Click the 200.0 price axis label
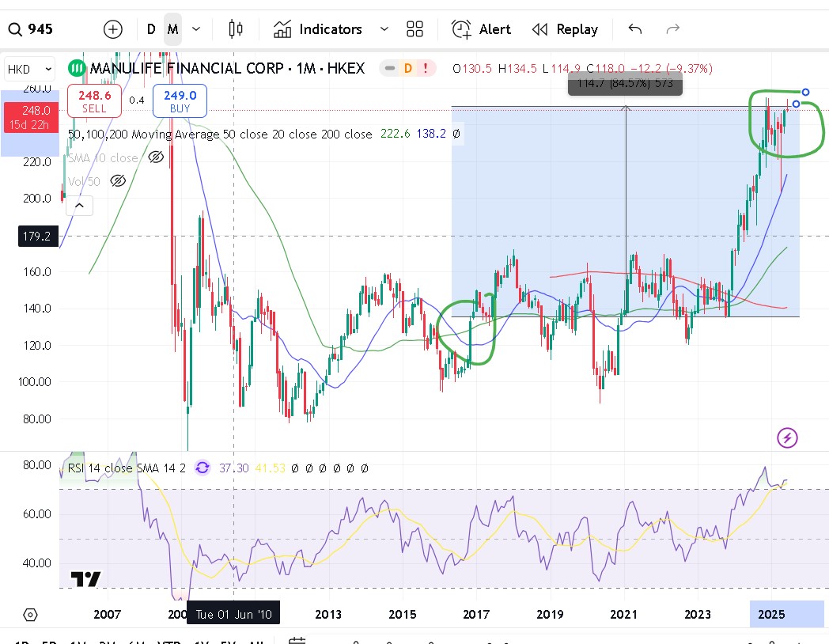829x644 pixels. tap(37, 199)
